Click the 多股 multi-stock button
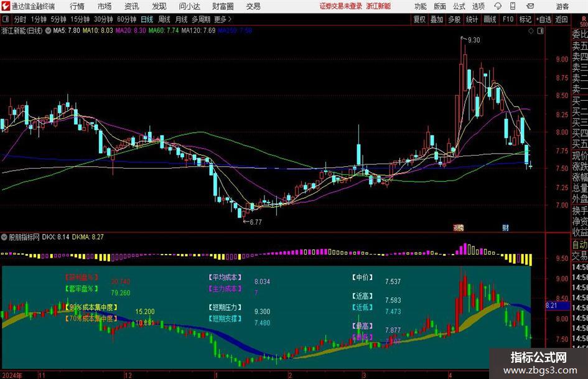 (454, 19)
